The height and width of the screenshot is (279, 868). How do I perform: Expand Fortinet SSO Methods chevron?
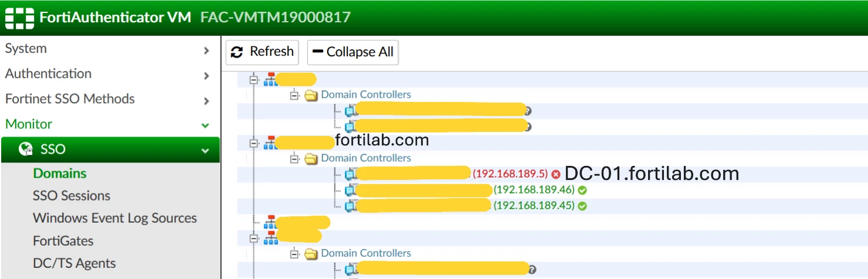[206, 101]
